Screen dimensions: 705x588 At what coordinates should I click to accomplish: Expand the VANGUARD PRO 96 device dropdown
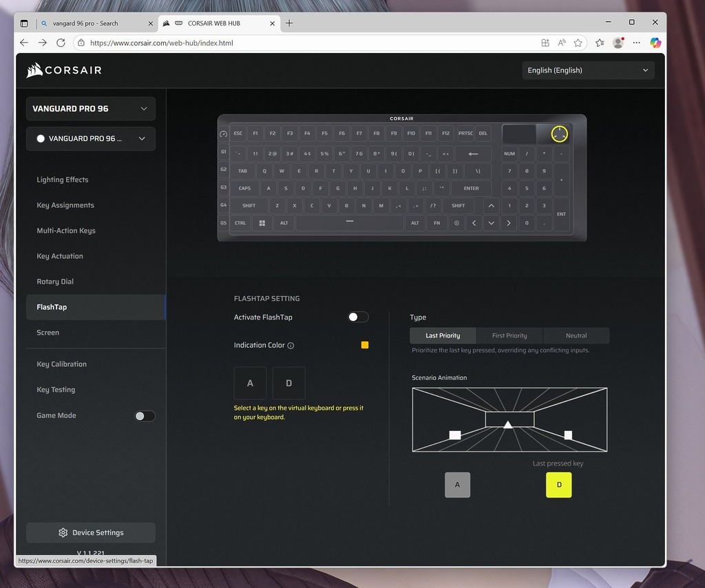[90, 109]
